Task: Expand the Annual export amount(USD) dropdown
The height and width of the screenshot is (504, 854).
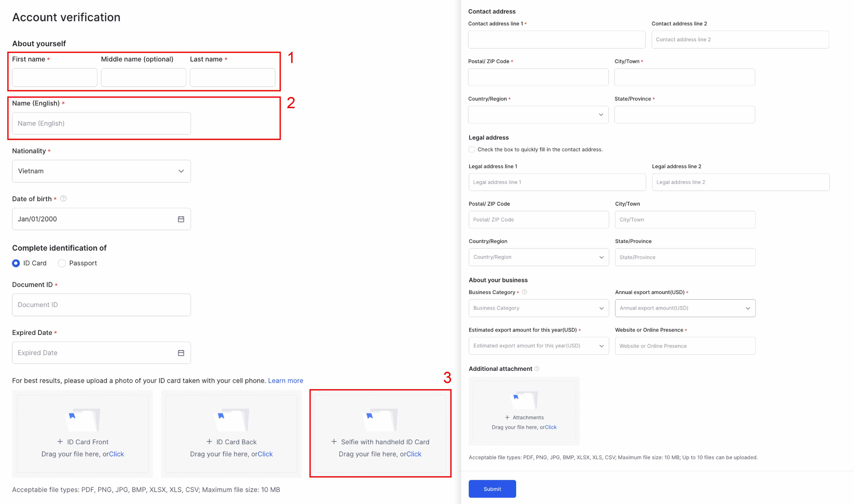Action: 685,308
